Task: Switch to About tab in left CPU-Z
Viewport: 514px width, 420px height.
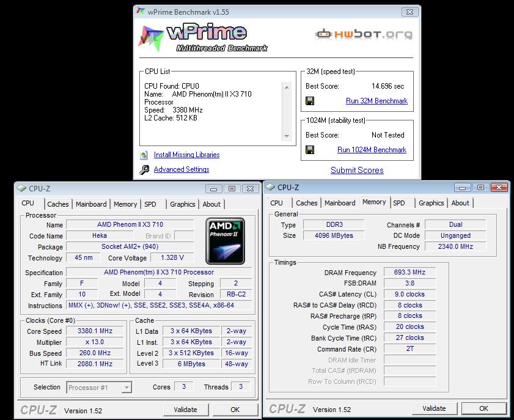Action: point(211,204)
